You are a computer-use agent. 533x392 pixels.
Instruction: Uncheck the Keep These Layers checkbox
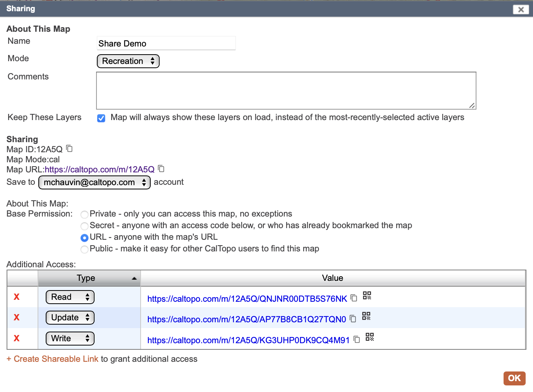click(x=101, y=118)
